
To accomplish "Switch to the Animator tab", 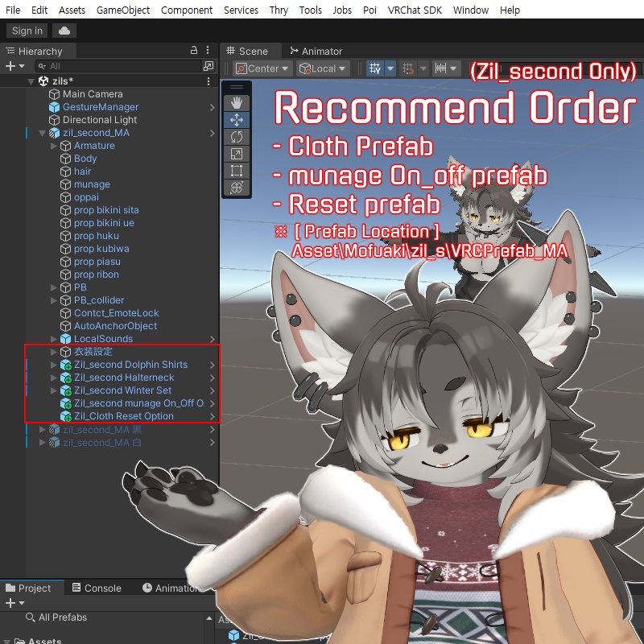I will coord(316,51).
